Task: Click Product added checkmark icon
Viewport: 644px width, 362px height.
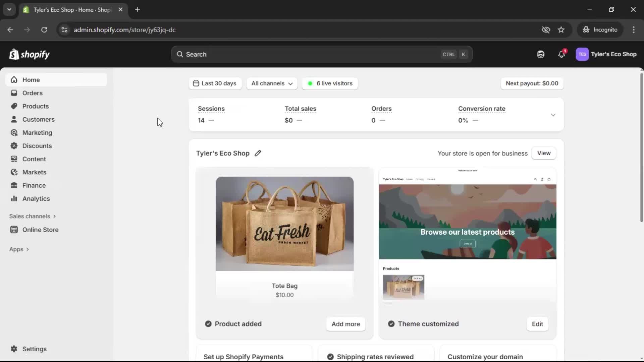Action: coord(208,324)
